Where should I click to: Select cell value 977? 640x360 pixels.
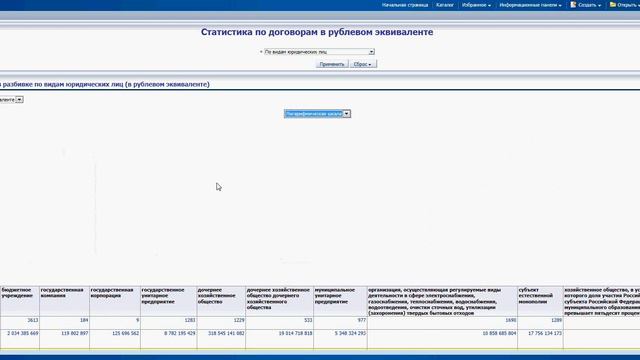coord(362,320)
